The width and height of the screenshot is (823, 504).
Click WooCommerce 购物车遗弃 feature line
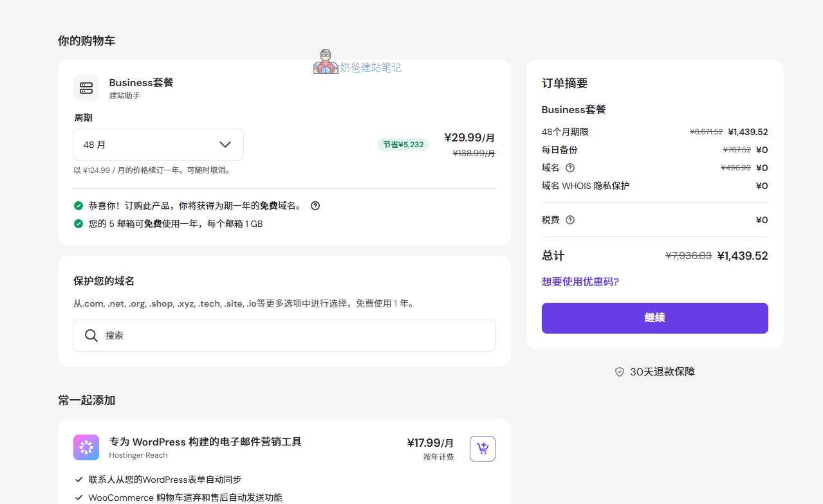pyautogui.click(x=185, y=498)
